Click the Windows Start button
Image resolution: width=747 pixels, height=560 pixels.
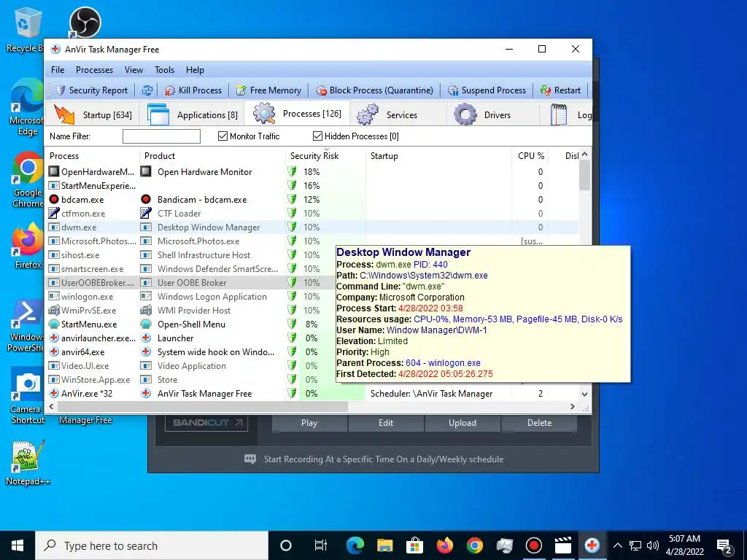pyautogui.click(x=18, y=545)
